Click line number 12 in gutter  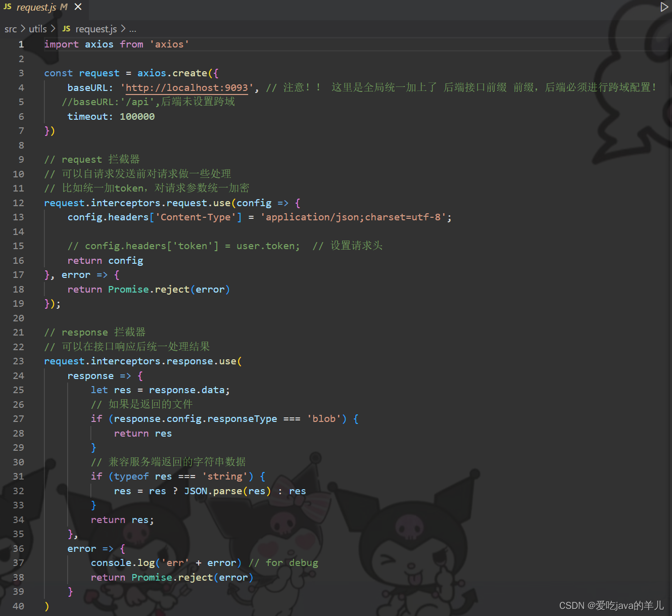(19, 203)
